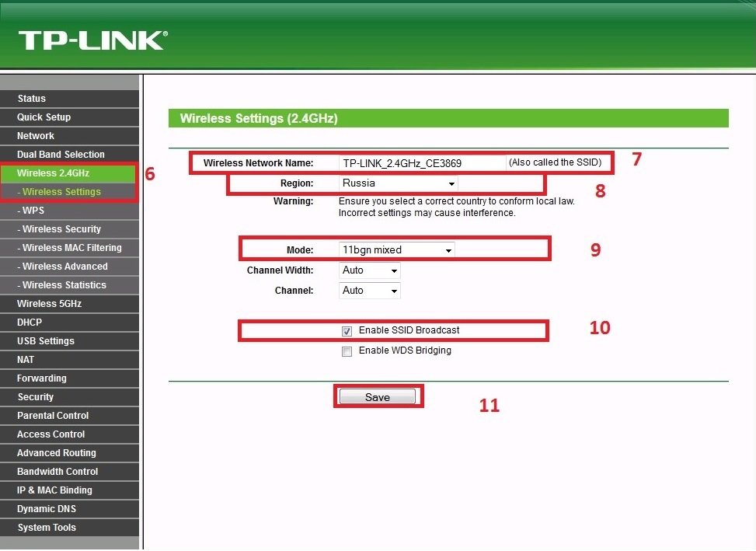This screenshot has height=551, width=756.
Task: Open Wireless Security submenu
Action: [x=61, y=229]
